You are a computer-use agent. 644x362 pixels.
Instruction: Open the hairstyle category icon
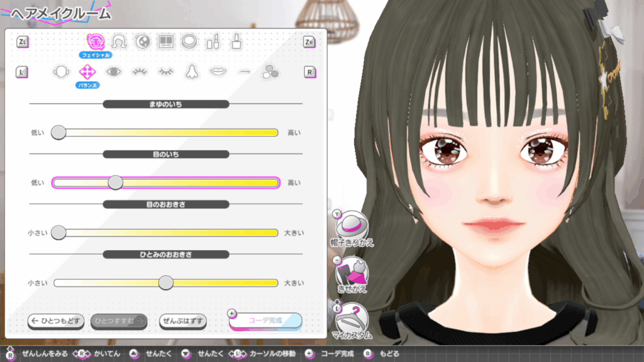(119, 41)
